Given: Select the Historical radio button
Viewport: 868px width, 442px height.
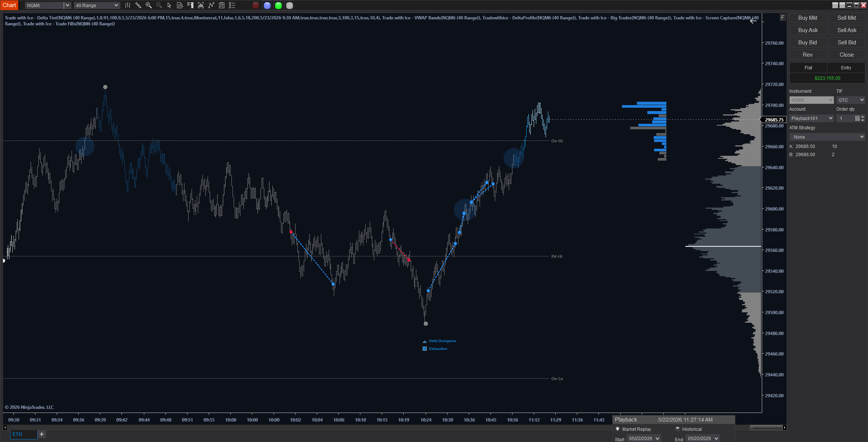Looking at the screenshot, I should click(678, 429).
